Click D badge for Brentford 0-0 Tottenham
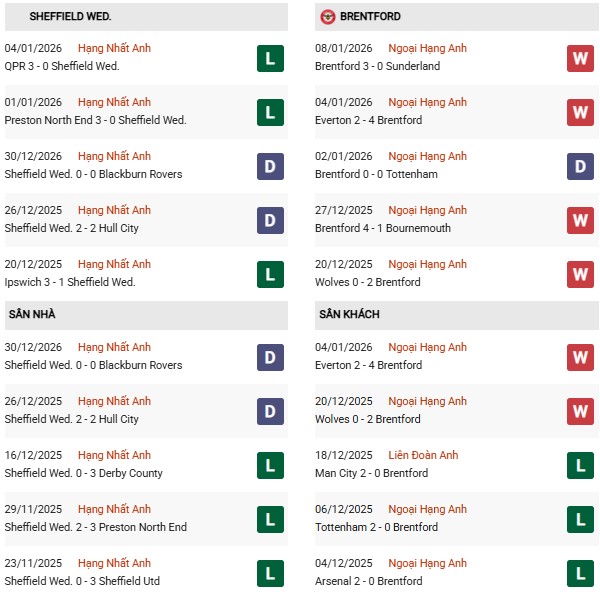 tap(580, 166)
